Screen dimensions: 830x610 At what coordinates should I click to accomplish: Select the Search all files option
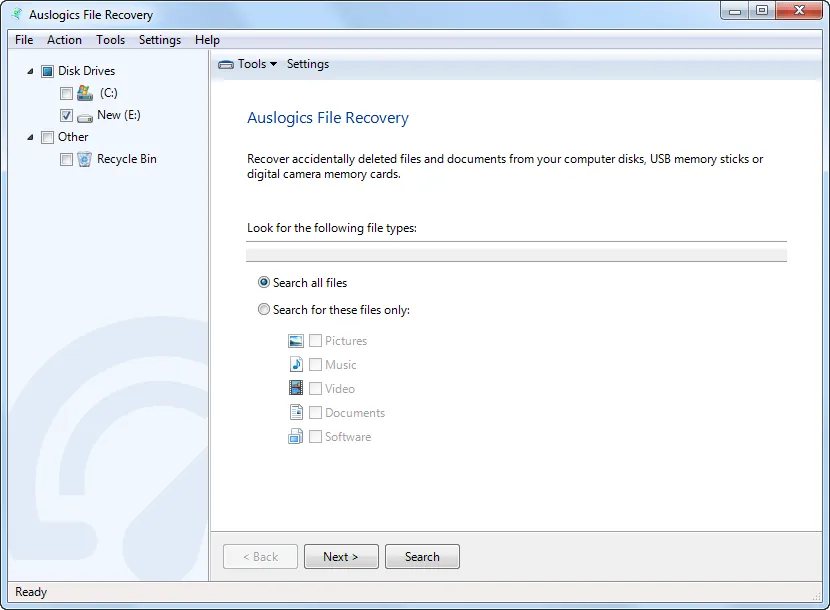(262, 282)
